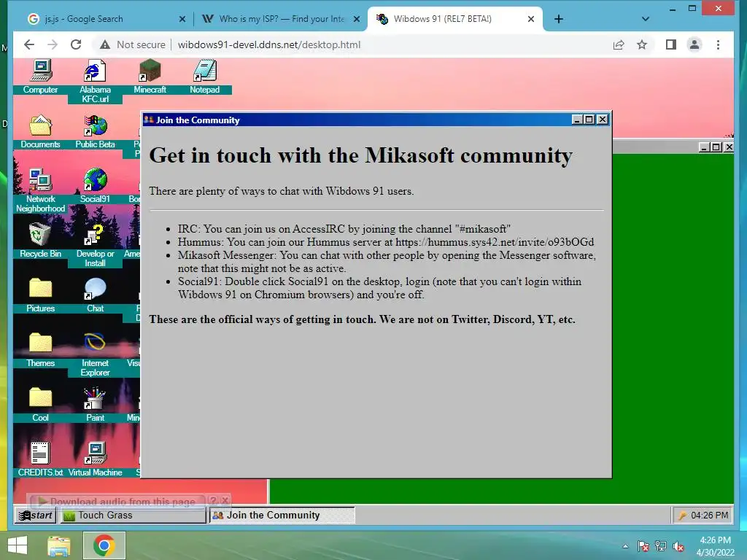The width and height of the screenshot is (747, 560).
Task: Open the Public Beta shortcut
Action: point(95,131)
